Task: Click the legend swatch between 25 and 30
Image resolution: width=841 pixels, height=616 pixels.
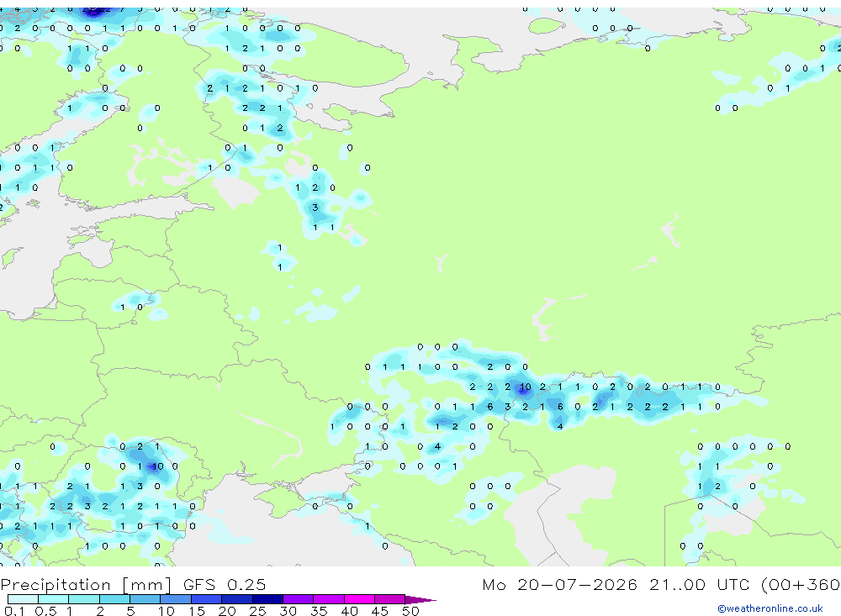Action: point(267,599)
